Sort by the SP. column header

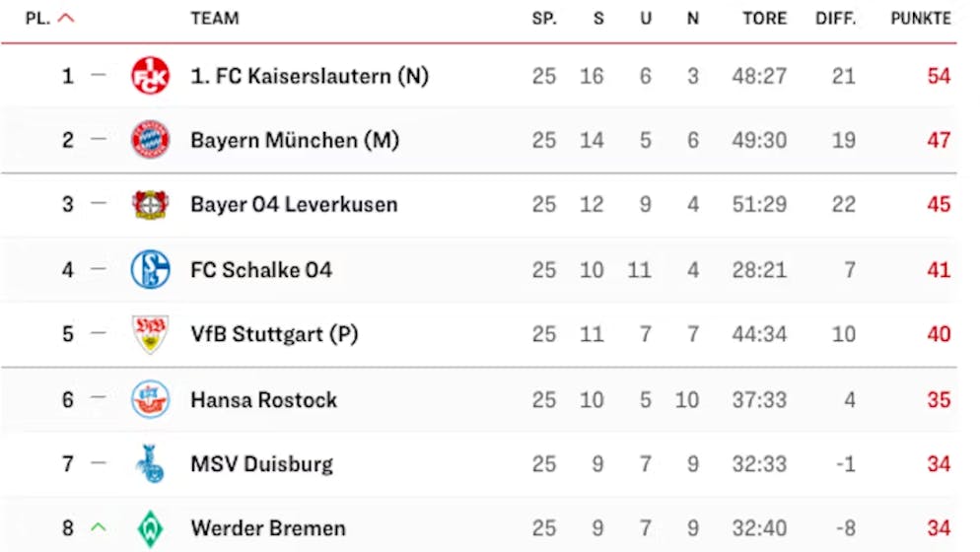click(x=544, y=19)
